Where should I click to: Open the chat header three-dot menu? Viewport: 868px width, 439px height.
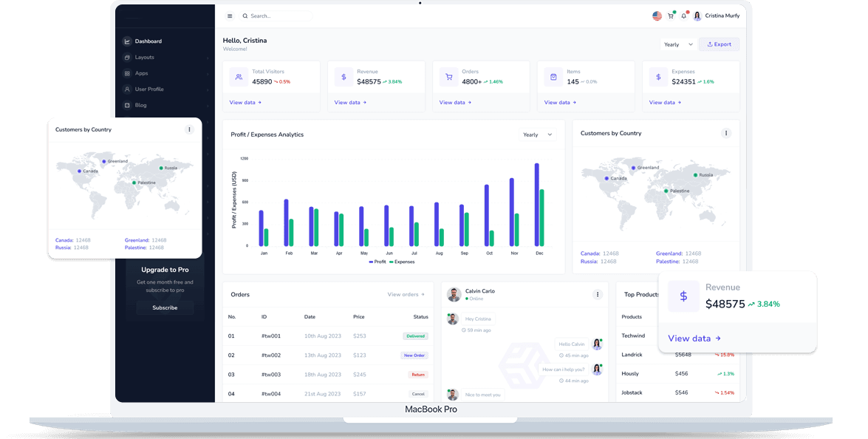[598, 294]
